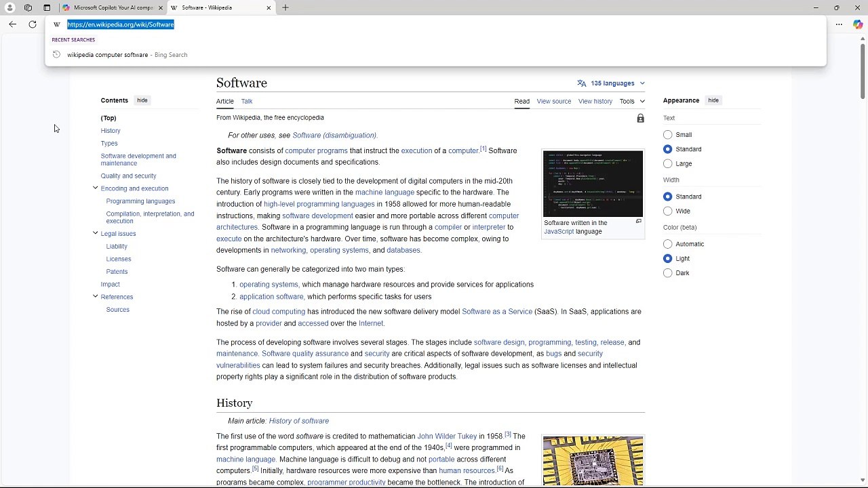Click the language translation icon beside 135 languages
Viewport: 868px width, 488px height.
(x=582, y=83)
